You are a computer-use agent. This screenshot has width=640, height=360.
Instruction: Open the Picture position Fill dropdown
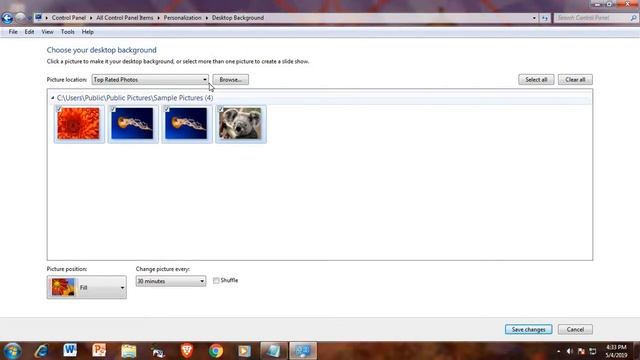tap(87, 287)
